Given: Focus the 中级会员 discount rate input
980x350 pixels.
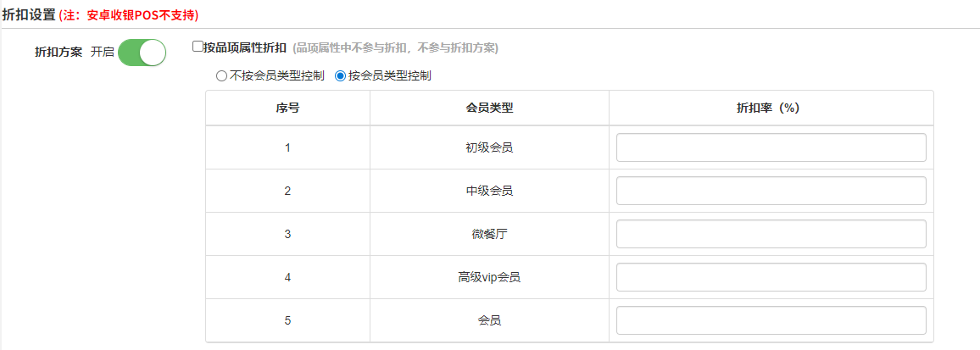Looking at the screenshot, I should click(x=771, y=191).
